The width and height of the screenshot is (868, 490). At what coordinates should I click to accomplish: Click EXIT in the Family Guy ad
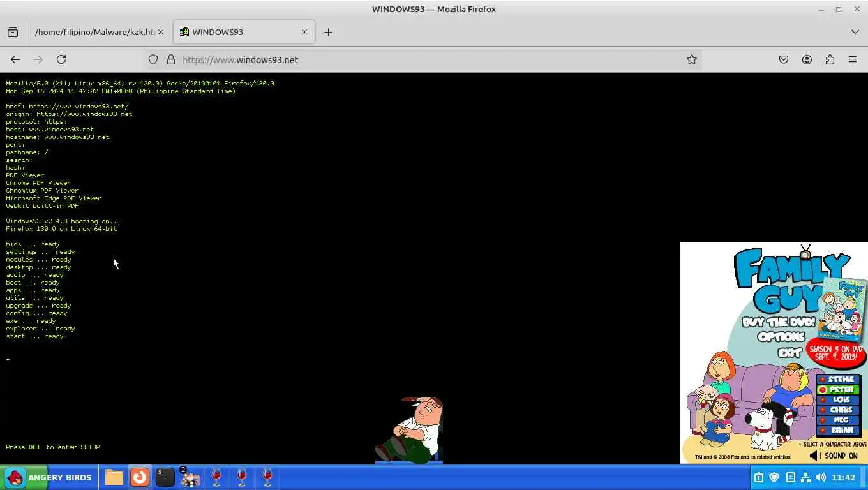pyautogui.click(x=789, y=352)
